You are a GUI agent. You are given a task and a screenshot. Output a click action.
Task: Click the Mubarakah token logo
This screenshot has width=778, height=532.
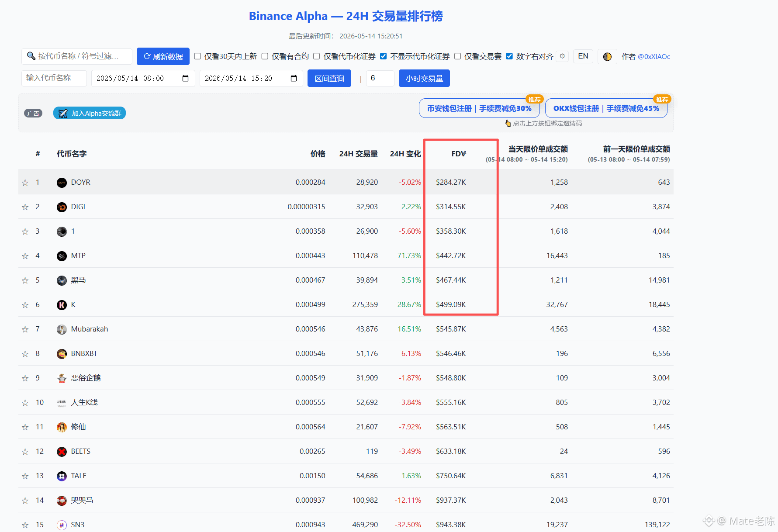click(x=62, y=329)
